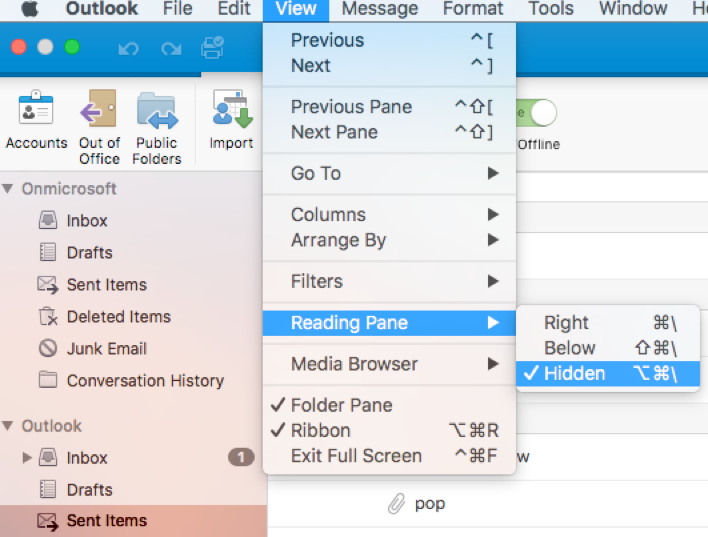708x537 pixels.
Task: Click the Outlook account Drafts icon
Action: point(48,489)
